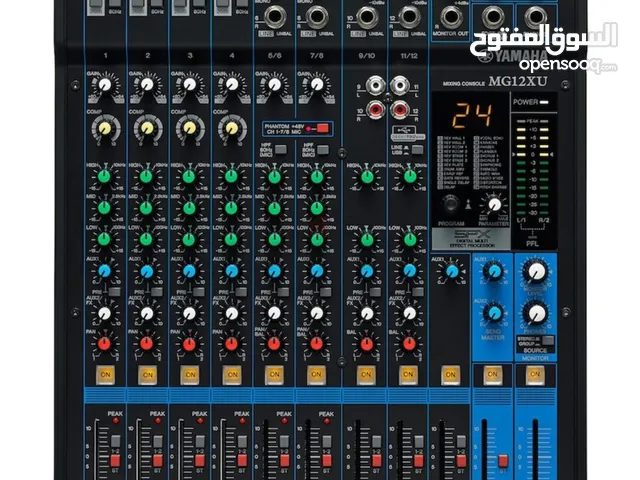Adjust the channel 11/12 HIGH EQ green knob
The height and width of the screenshot is (480, 640).
409,177
